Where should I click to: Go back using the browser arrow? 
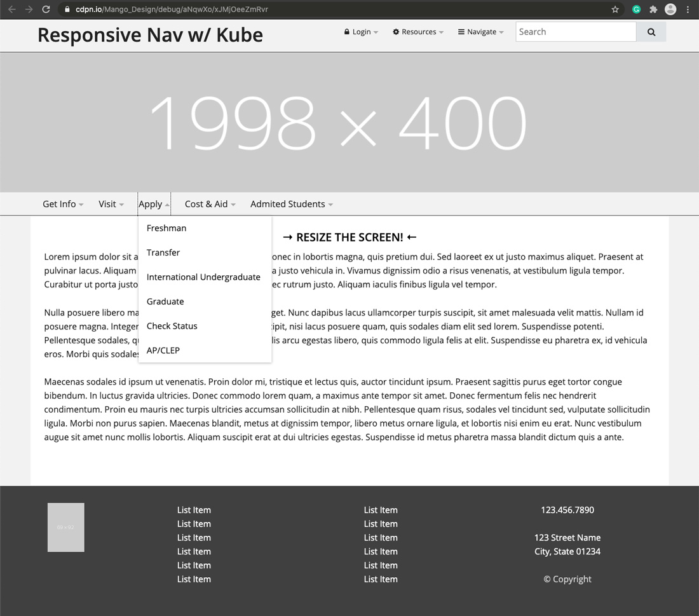click(x=12, y=10)
